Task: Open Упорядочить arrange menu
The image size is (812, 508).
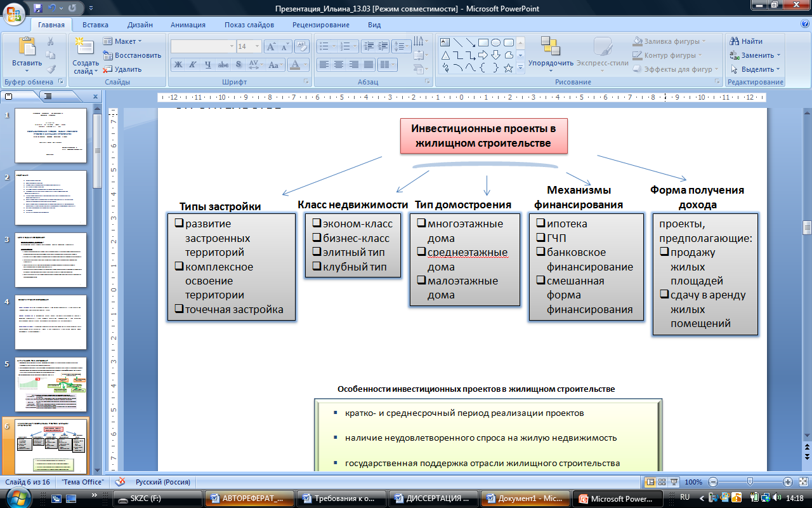Action: click(x=551, y=53)
